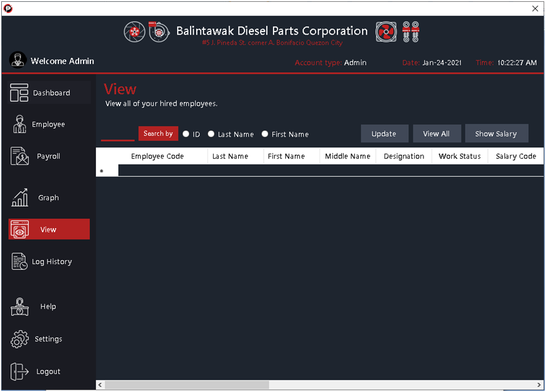Select the View tab in the sidebar
The height and width of the screenshot is (392, 546).
tap(48, 229)
